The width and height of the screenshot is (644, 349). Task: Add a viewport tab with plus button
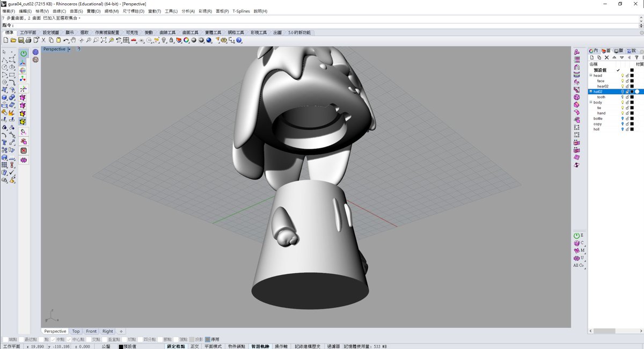[121, 331]
